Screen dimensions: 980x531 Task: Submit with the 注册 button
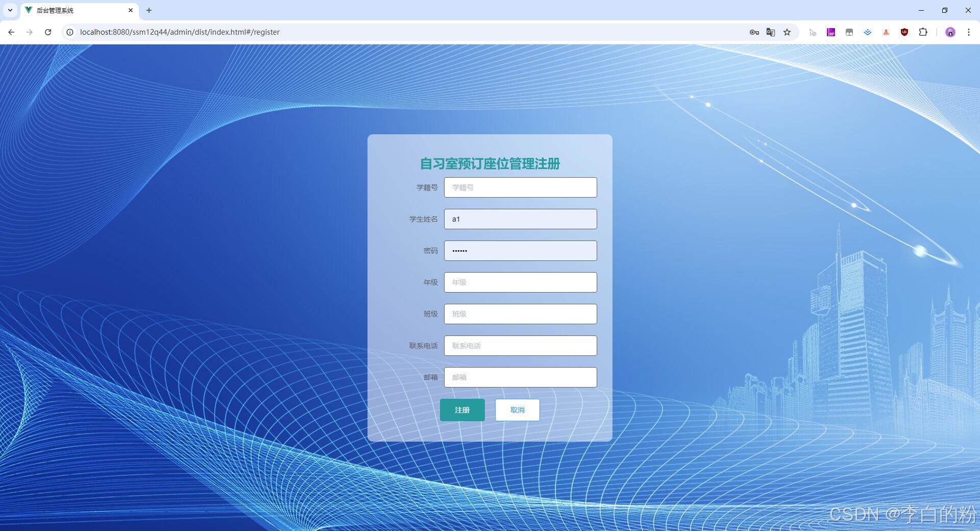pos(462,410)
